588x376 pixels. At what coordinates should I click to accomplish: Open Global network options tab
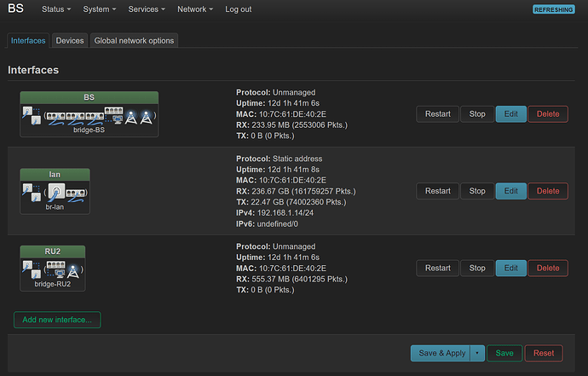[134, 41]
